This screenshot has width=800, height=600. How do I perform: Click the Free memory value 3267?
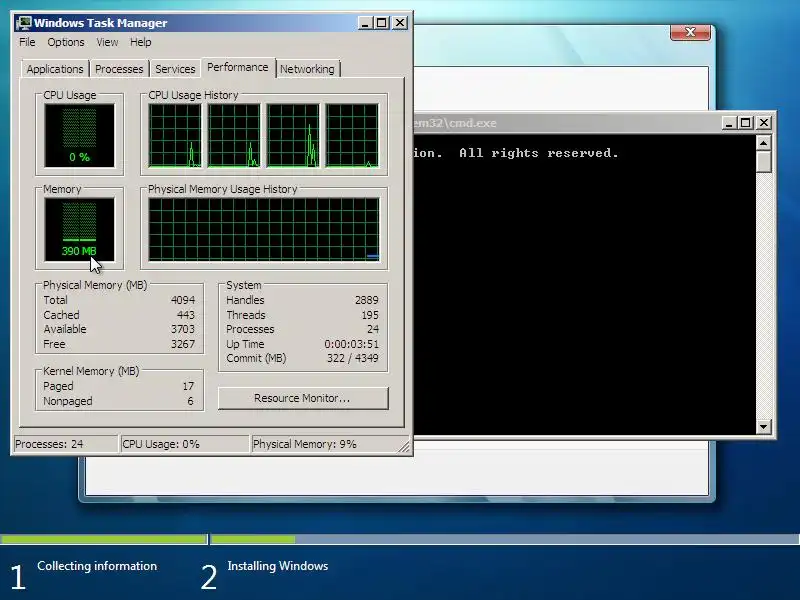coord(183,344)
